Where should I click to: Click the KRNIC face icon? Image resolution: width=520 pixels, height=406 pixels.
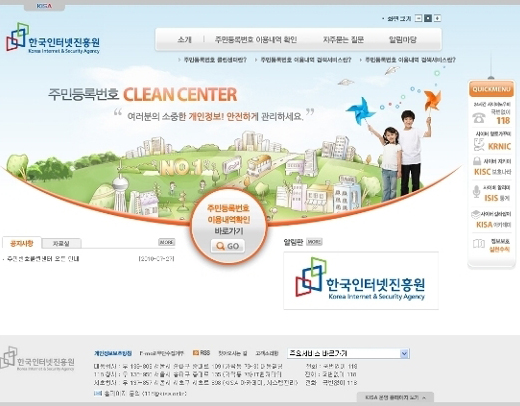(x=479, y=145)
